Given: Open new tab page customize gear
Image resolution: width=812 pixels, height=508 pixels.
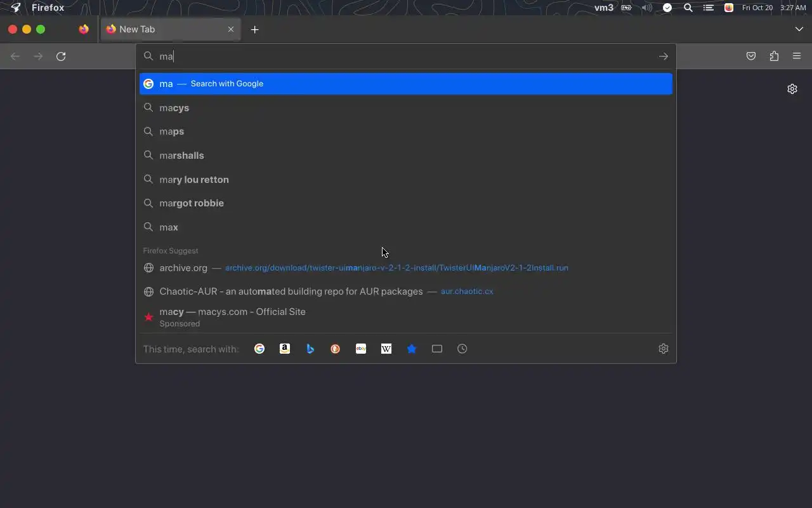Looking at the screenshot, I should 792,89.
